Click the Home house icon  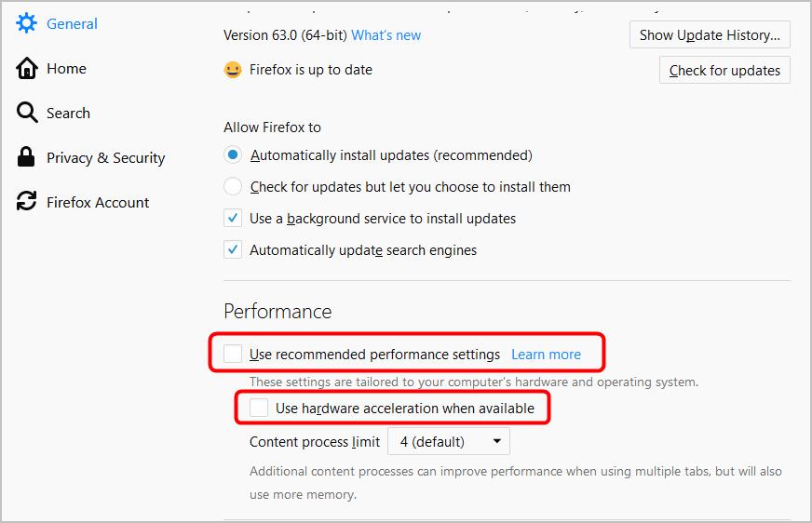[x=27, y=68]
